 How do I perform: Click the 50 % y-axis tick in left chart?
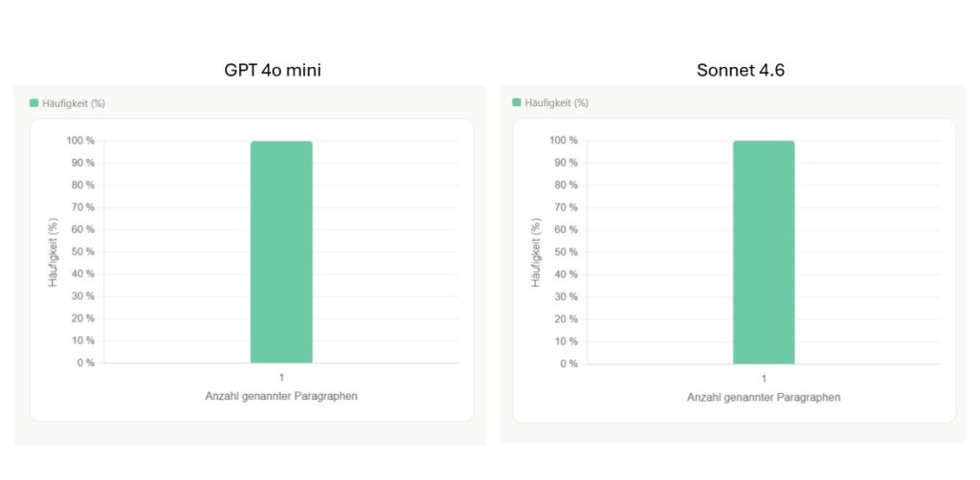(x=82, y=252)
